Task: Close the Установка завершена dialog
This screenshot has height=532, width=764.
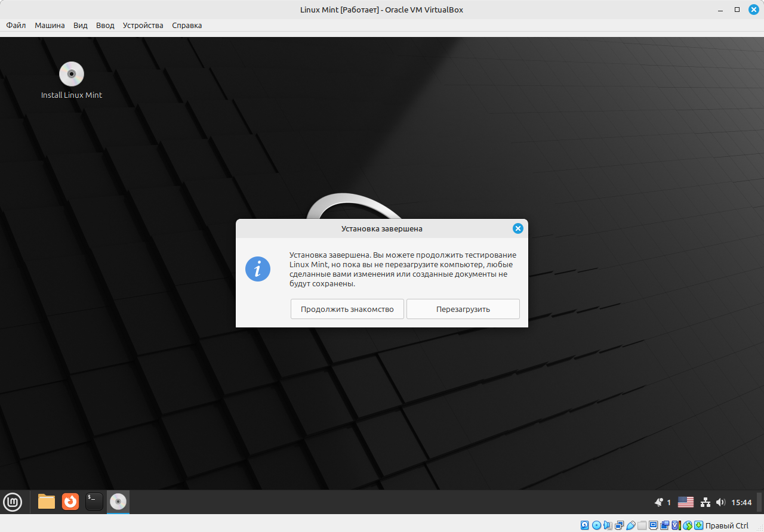Action: pyautogui.click(x=518, y=228)
